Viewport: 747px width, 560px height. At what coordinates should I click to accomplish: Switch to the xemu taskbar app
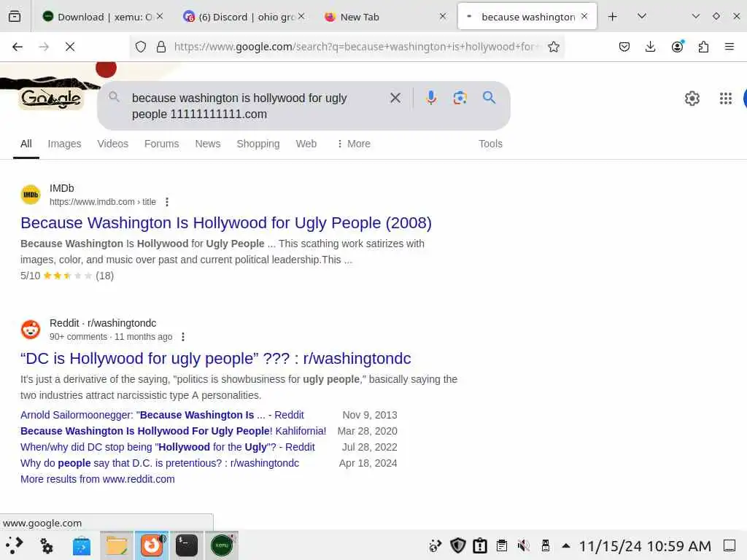pyautogui.click(x=222, y=545)
